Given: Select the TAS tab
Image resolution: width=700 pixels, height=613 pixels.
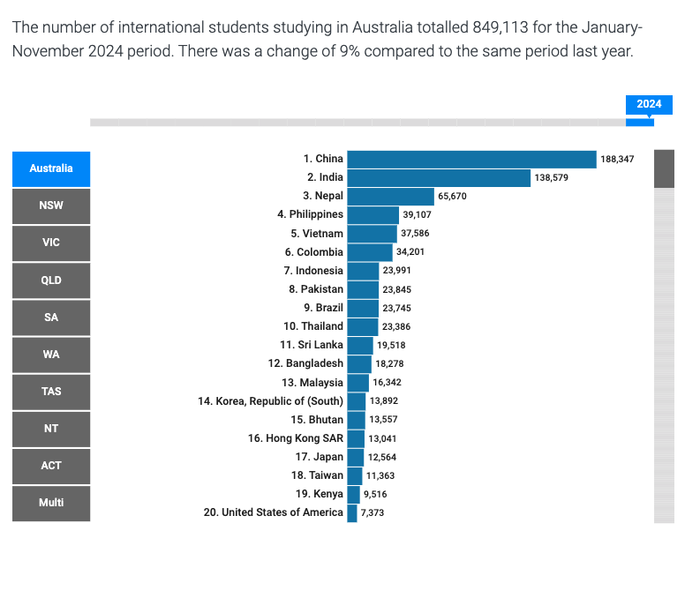Looking at the screenshot, I should (51, 392).
